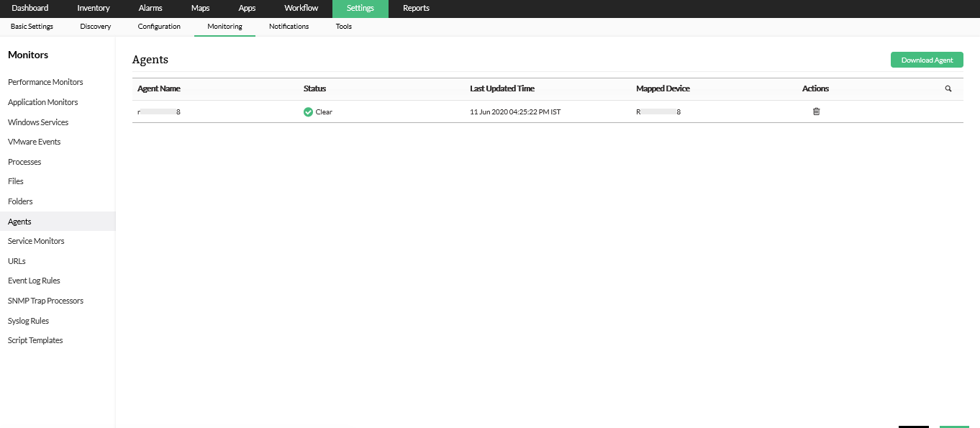Viewport: 980px width, 428px height.
Task: Open the table search magnifier icon
Action: pos(948,88)
